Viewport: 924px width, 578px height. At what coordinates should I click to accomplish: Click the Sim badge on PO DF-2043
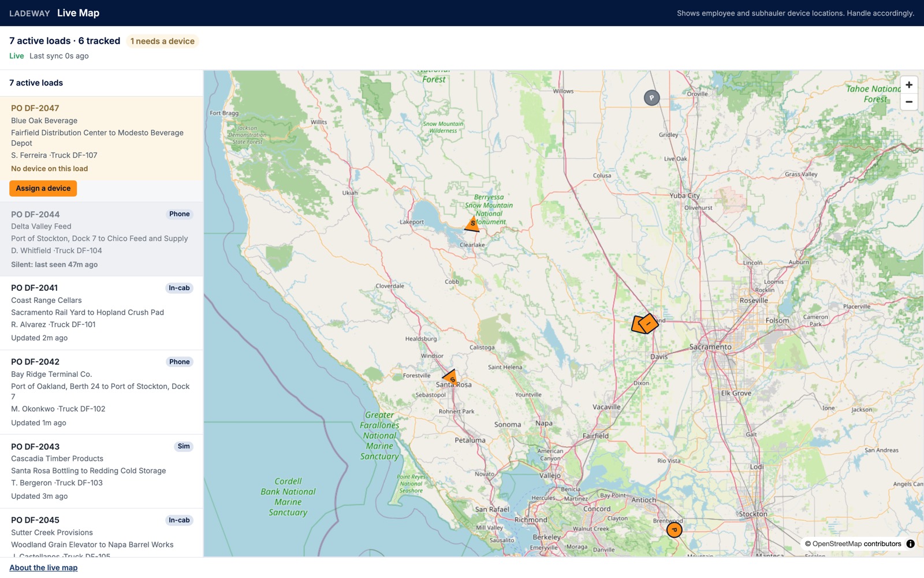pyautogui.click(x=184, y=446)
